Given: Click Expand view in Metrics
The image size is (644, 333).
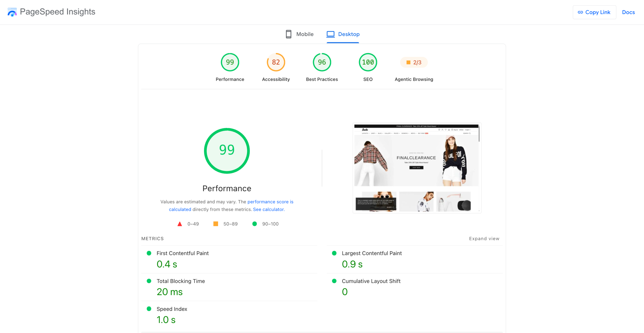Looking at the screenshot, I should click(484, 238).
